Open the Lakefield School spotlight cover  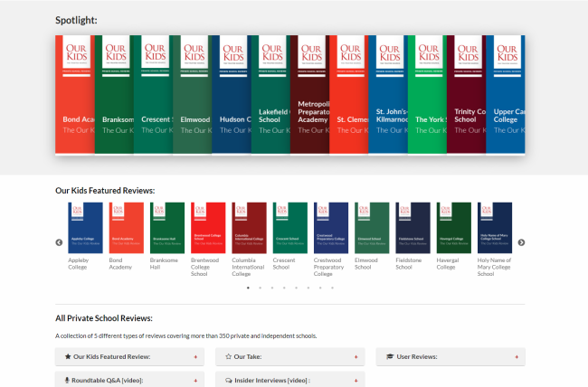pyautogui.click(x=270, y=95)
